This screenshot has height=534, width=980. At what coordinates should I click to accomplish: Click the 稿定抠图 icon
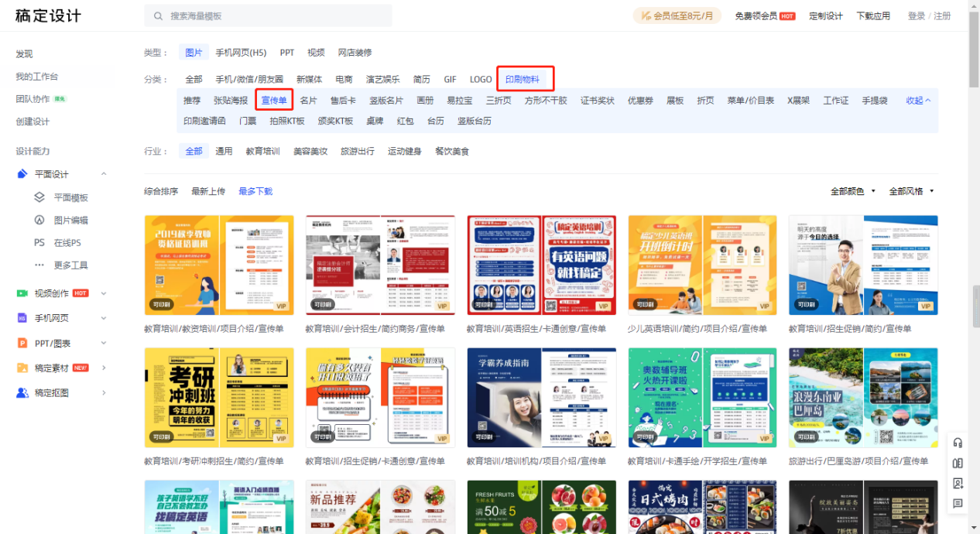(x=22, y=392)
